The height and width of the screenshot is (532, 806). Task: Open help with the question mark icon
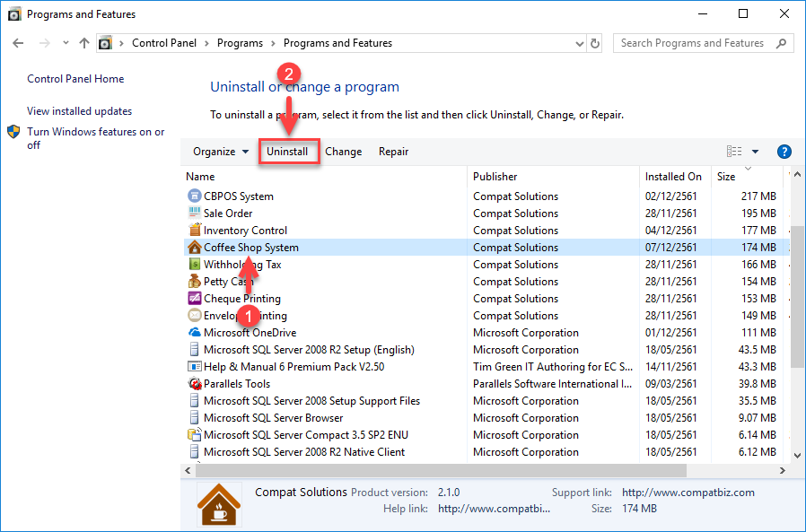tap(784, 152)
